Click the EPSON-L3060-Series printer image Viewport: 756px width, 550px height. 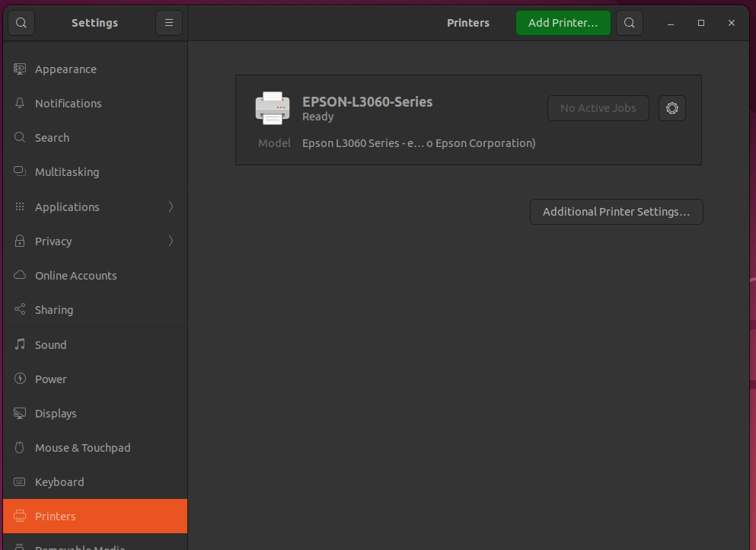[x=273, y=108]
